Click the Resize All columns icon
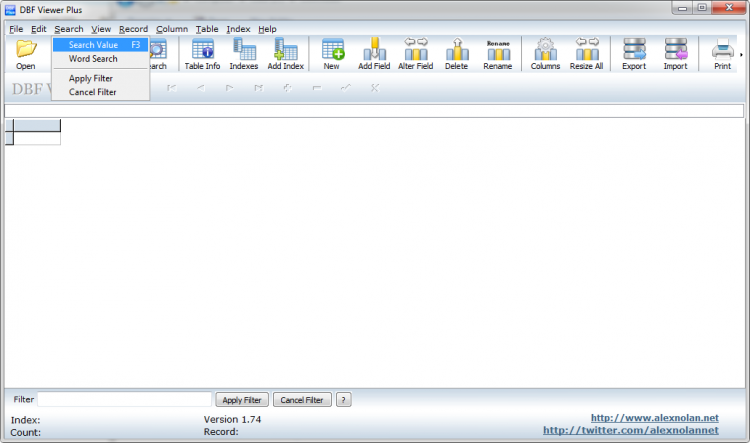The width and height of the screenshot is (750, 443). (586, 54)
